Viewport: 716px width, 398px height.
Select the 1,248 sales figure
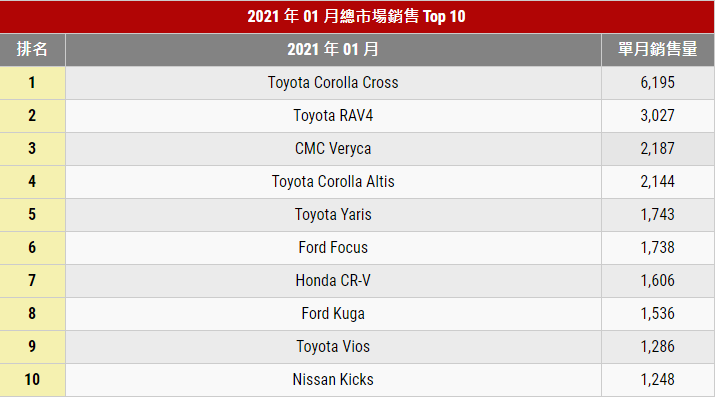658,380
